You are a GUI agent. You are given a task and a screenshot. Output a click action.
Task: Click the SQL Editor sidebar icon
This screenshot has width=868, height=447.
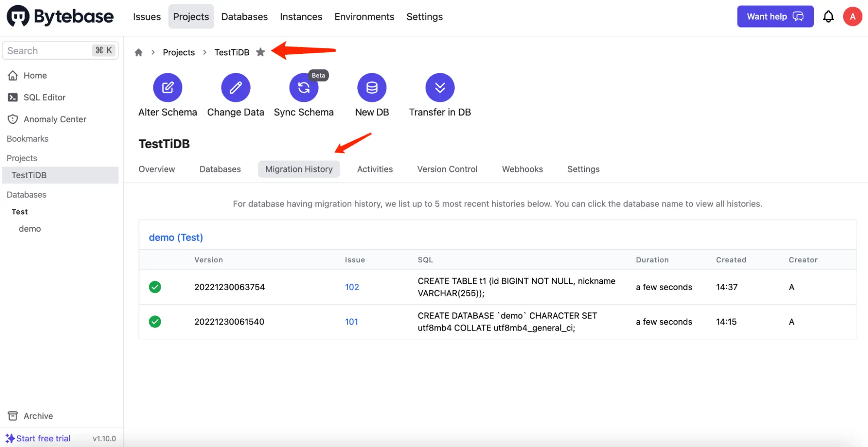point(13,97)
